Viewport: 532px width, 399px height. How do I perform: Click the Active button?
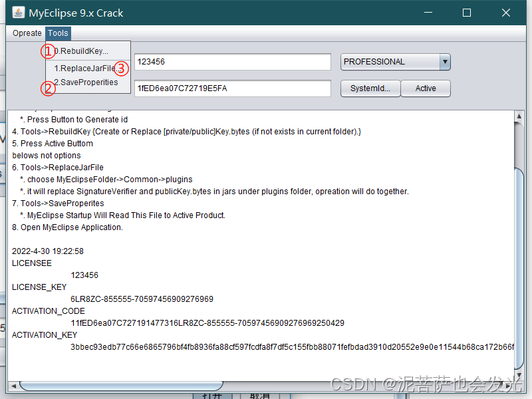click(426, 88)
